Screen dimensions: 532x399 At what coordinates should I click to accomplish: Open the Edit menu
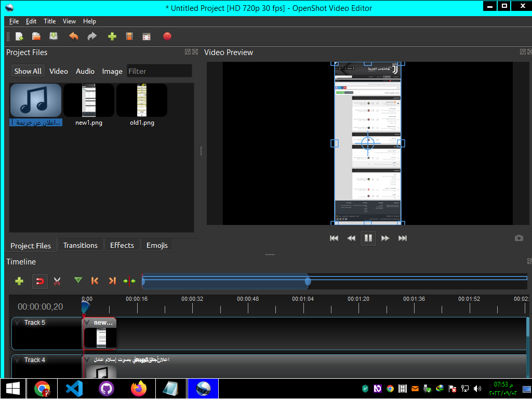(x=31, y=21)
